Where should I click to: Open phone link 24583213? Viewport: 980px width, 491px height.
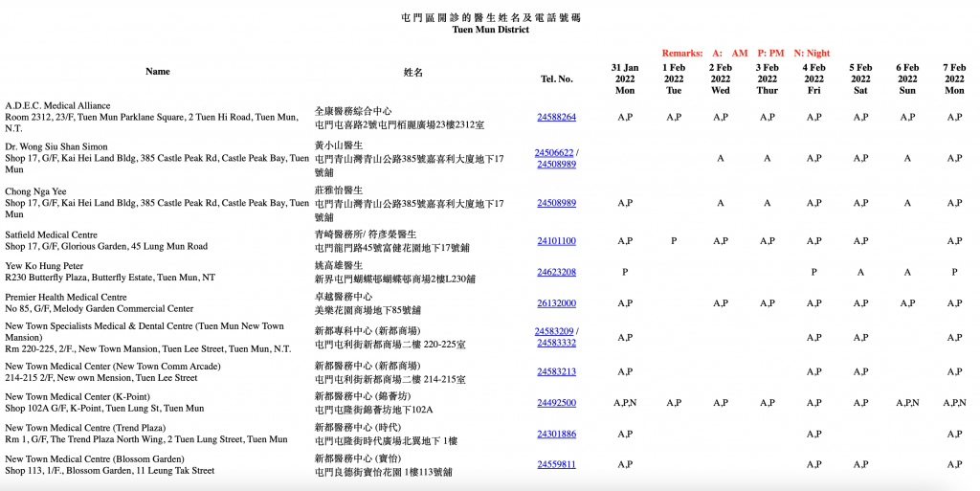pyautogui.click(x=556, y=371)
